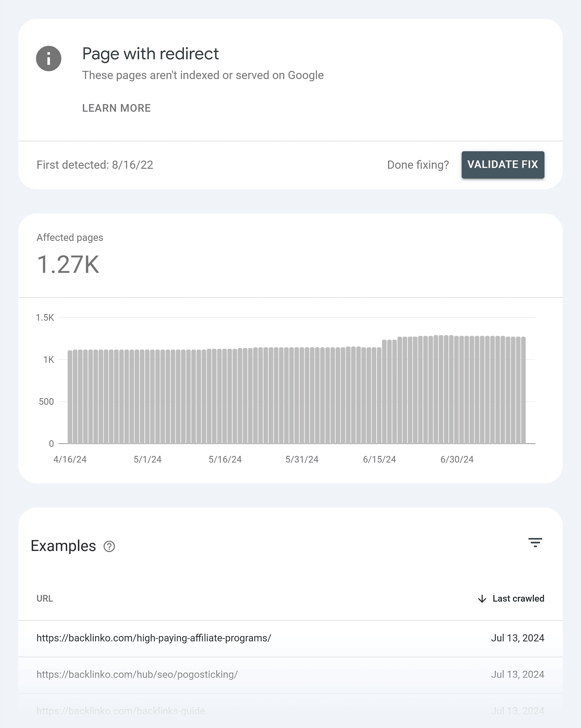
Task: Click First detected: 8/16/22 text
Action: tap(95, 165)
